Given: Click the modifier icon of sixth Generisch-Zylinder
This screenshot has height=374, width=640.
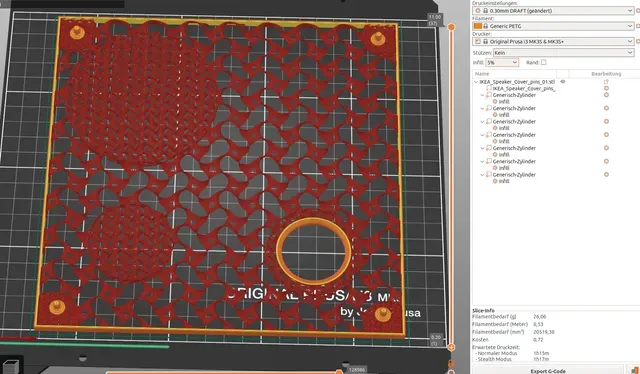Looking at the screenshot, I should [489, 161].
